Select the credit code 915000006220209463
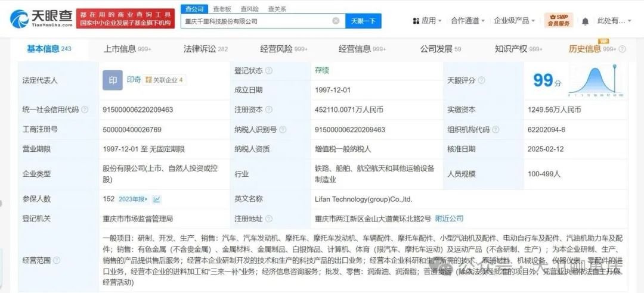The width and height of the screenshot is (644, 293). pos(138,110)
